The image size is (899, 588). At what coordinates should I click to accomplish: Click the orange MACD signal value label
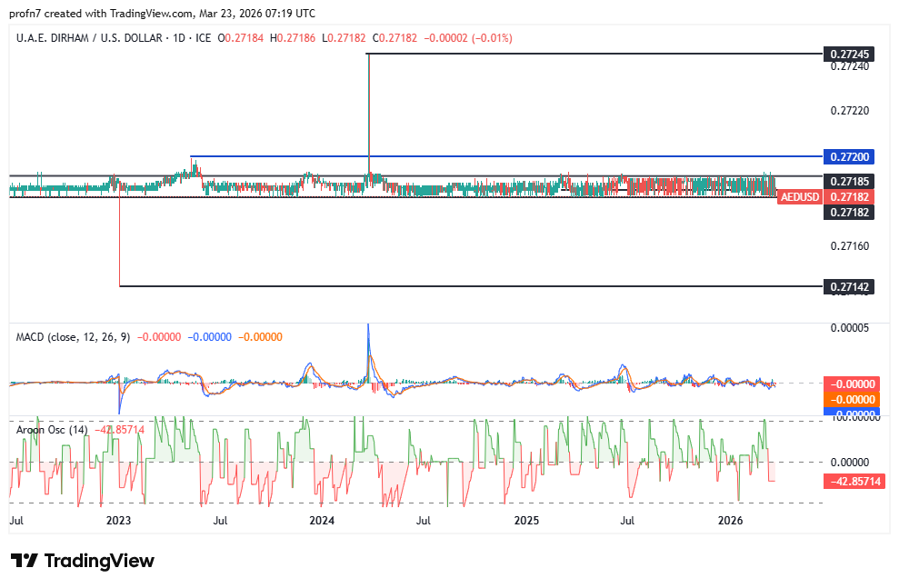pos(850,399)
